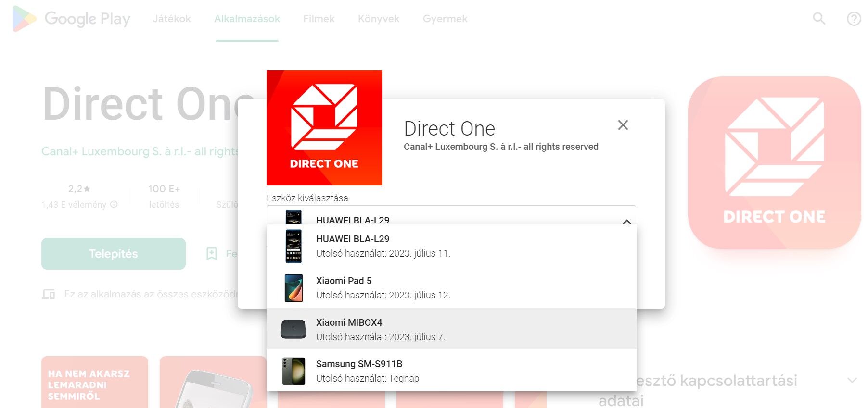Click the '100 E+' downloads text
This screenshot has height=408, width=868.
click(164, 189)
